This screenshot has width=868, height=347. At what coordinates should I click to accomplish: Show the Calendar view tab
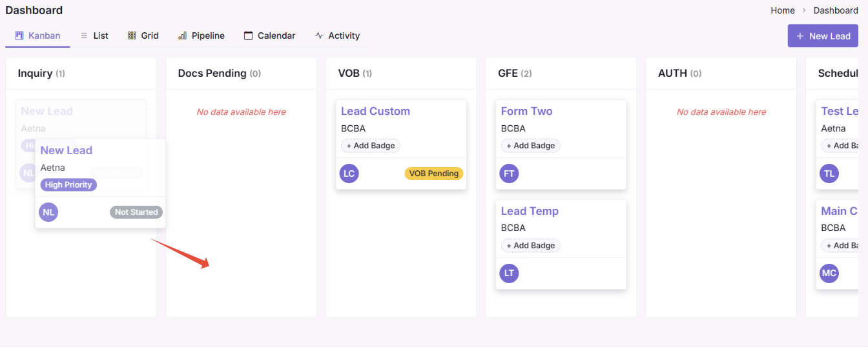[270, 35]
